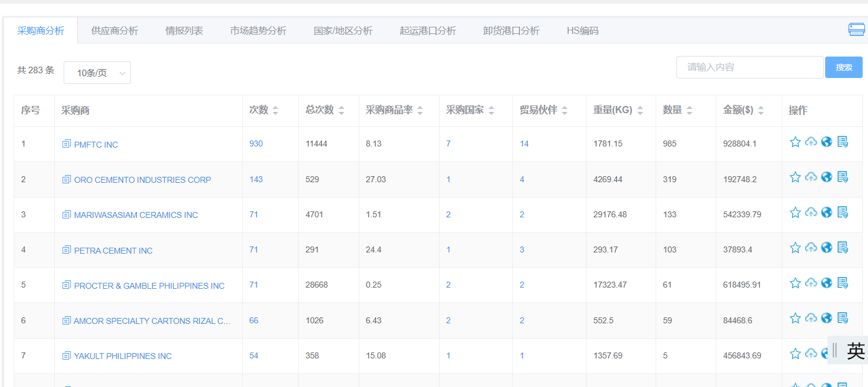This screenshot has height=387, width=868.
Task: Open document detail icon for MARIWASASIAM CERAMICS
Action: click(x=842, y=212)
